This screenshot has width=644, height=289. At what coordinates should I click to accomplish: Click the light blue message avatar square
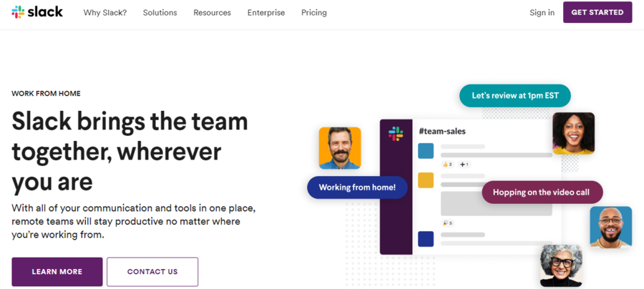coord(426,151)
